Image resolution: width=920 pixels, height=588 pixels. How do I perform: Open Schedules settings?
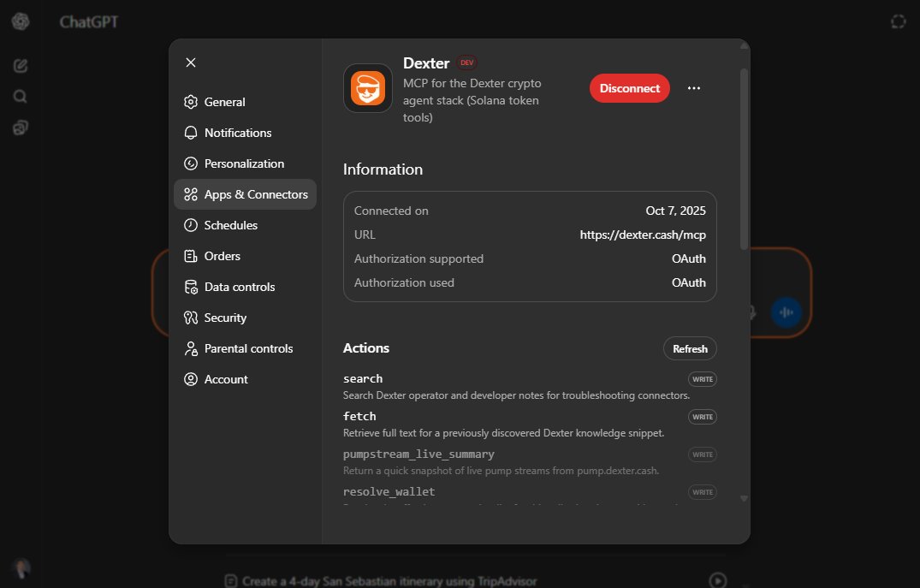[x=245, y=225]
